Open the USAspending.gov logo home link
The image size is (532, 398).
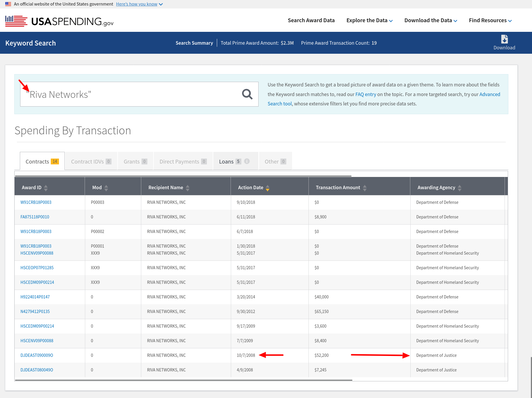click(x=59, y=21)
